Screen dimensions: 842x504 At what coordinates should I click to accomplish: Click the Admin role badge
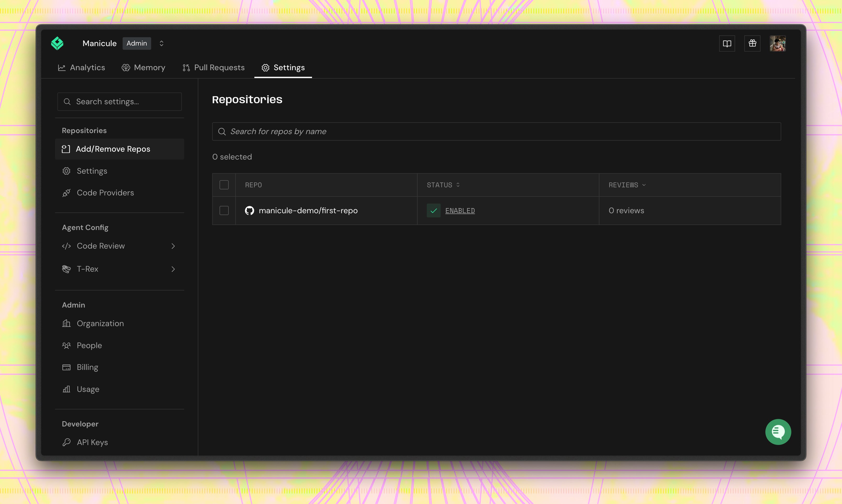point(136,43)
